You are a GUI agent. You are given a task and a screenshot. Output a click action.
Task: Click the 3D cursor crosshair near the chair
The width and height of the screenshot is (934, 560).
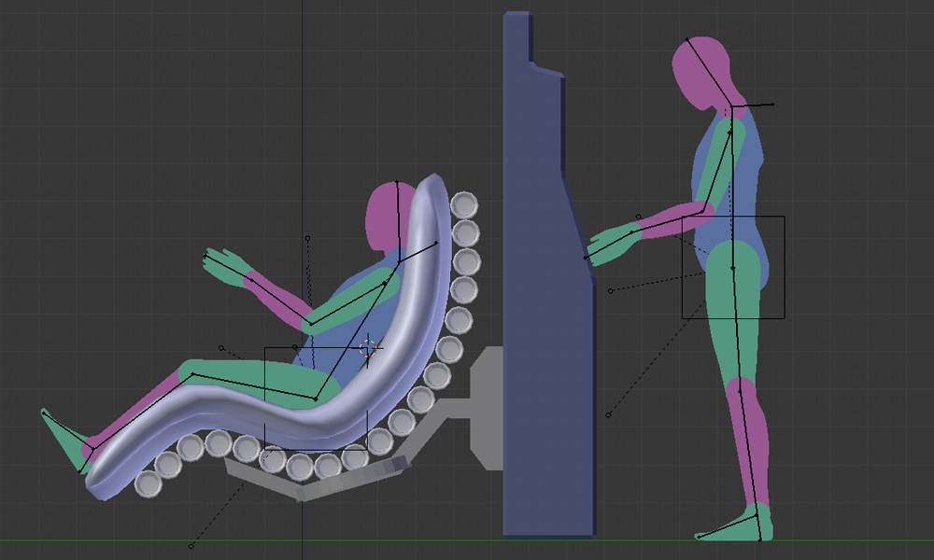click(x=368, y=349)
